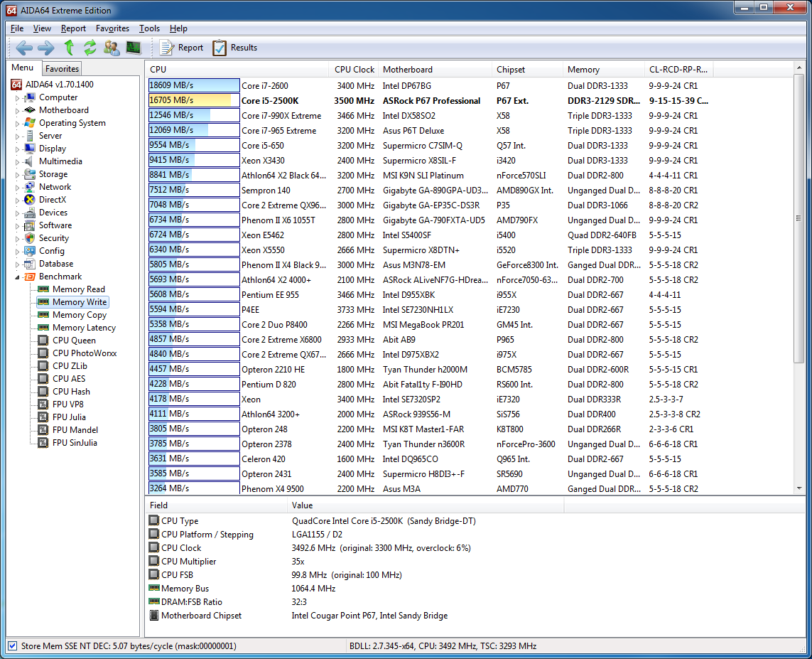Click the Results toolbar button
The height and width of the screenshot is (659, 812).
(235, 48)
